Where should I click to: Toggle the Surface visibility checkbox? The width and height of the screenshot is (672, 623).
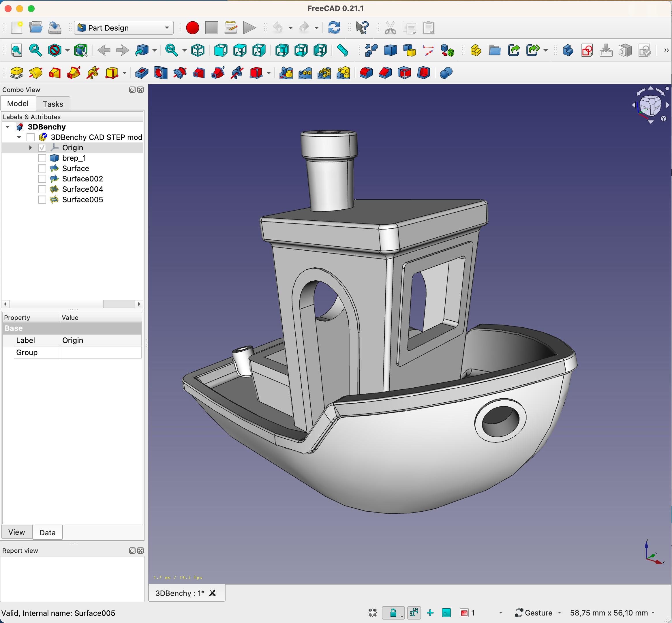click(42, 168)
